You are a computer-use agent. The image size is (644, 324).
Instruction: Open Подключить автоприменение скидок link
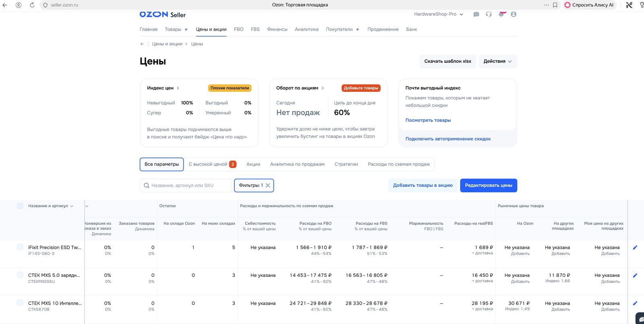click(448, 139)
